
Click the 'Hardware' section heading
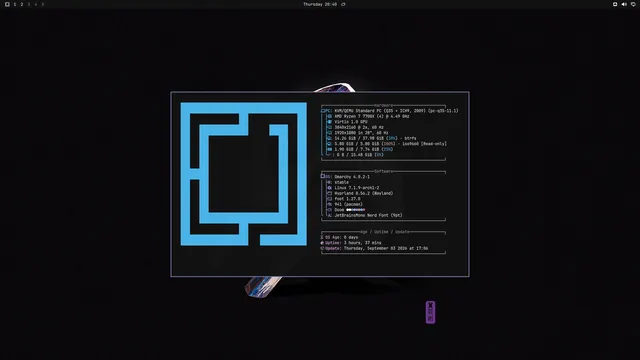pos(383,105)
